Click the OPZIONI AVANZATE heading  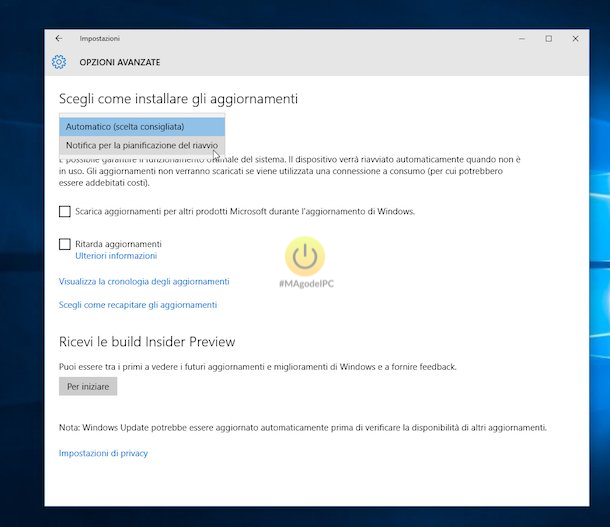click(120, 62)
